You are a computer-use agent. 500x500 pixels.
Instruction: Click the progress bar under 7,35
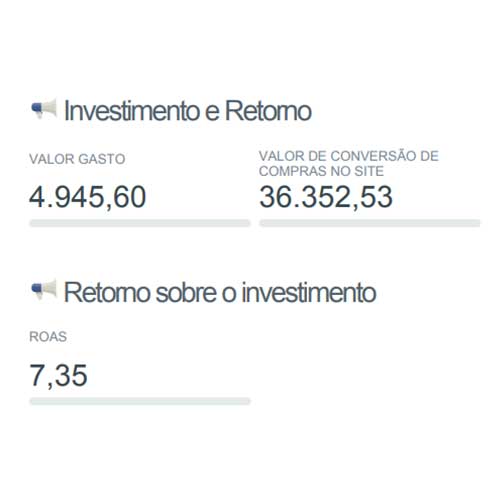[x=140, y=401]
